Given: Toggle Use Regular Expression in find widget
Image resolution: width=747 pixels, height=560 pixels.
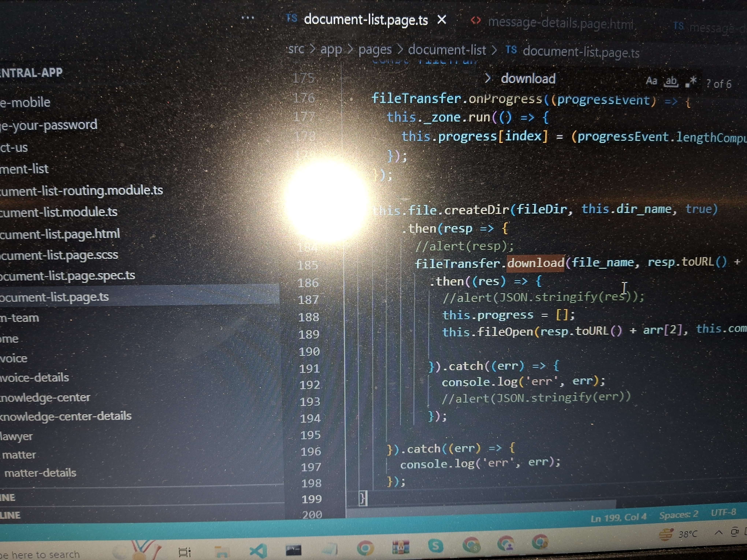Looking at the screenshot, I should point(691,82).
